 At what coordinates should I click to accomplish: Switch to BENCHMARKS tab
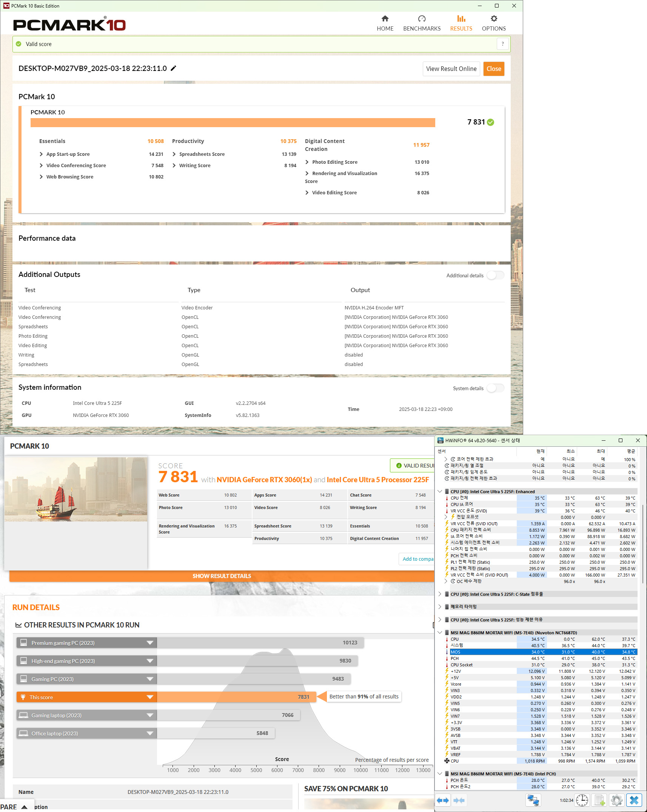(422, 23)
